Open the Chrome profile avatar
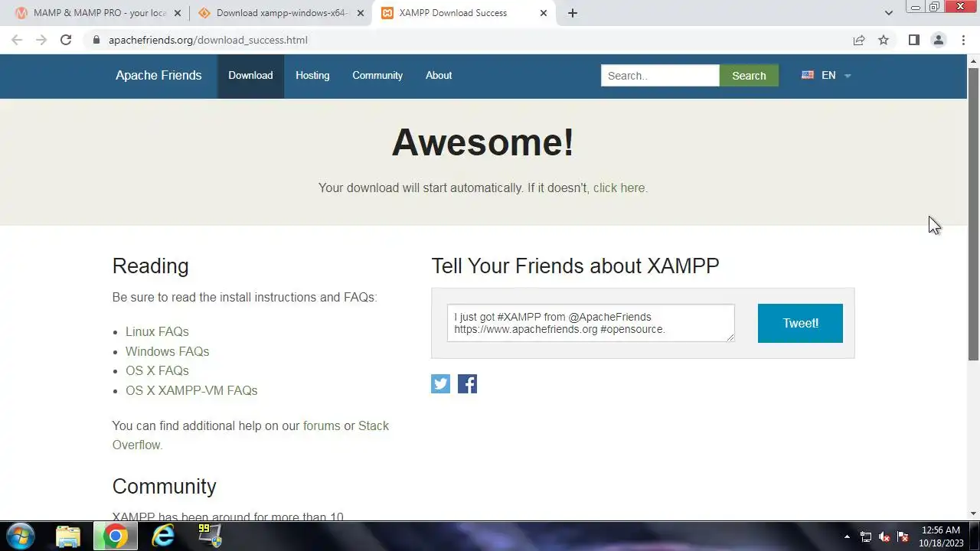The width and height of the screenshot is (980, 551). (x=938, y=40)
